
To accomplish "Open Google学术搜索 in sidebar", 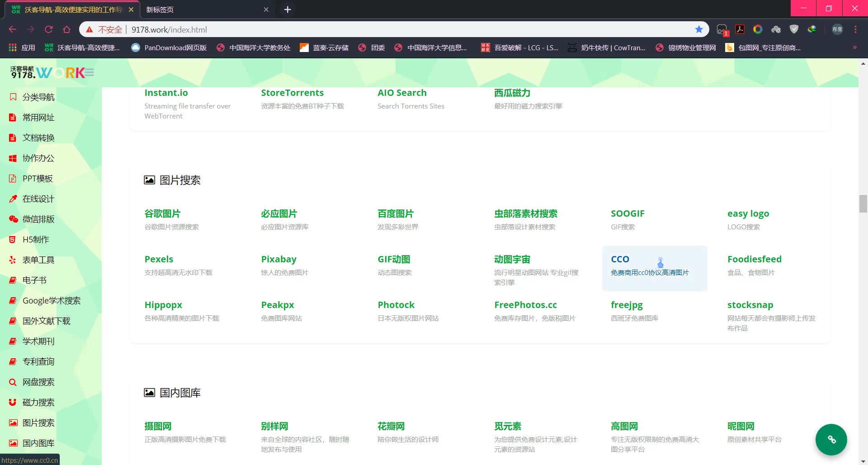I will (x=52, y=300).
